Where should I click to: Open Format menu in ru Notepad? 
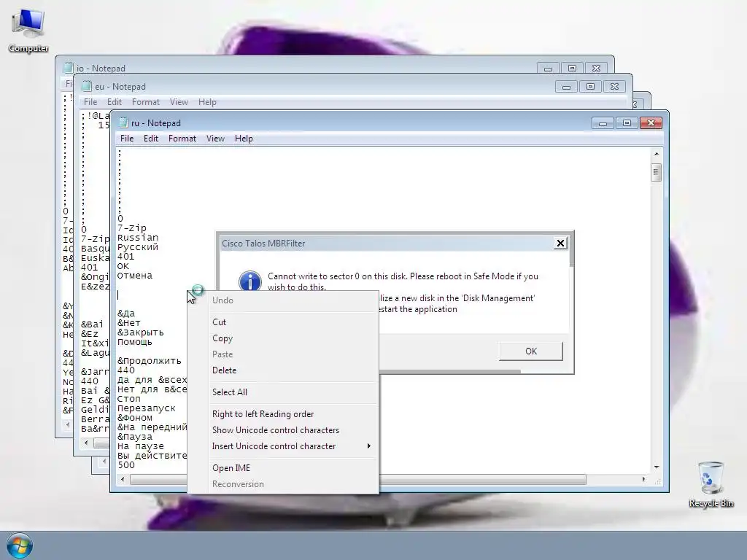point(182,139)
